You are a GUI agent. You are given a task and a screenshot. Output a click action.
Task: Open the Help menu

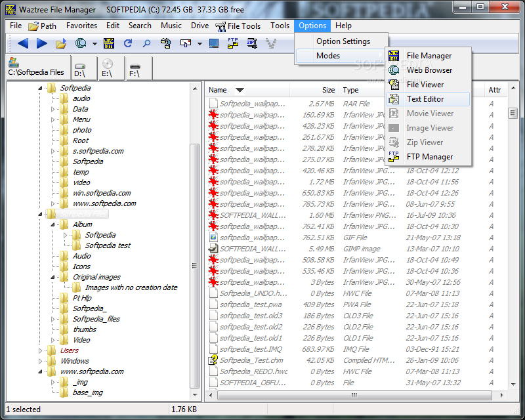click(x=343, y=26)
